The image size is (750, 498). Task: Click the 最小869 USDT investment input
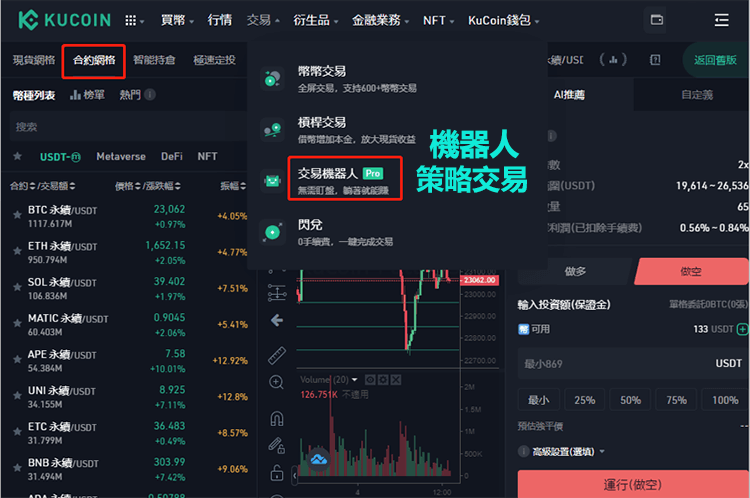coord(633,364)
